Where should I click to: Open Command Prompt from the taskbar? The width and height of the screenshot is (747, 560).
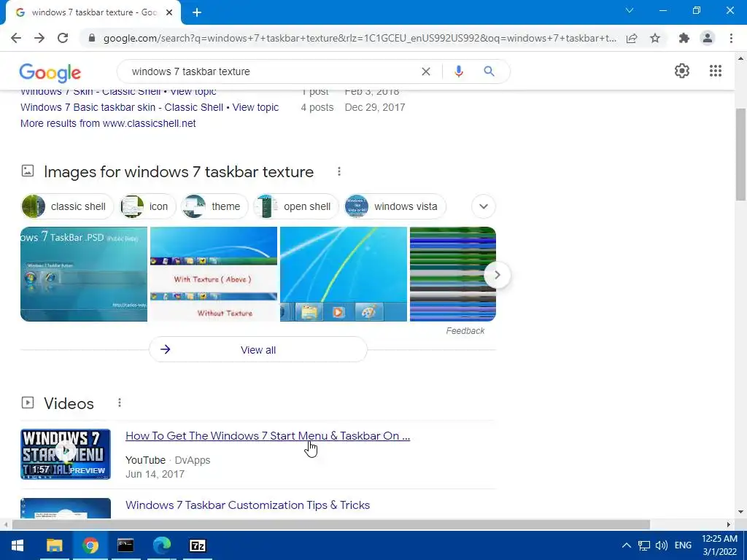pos(125,545)
